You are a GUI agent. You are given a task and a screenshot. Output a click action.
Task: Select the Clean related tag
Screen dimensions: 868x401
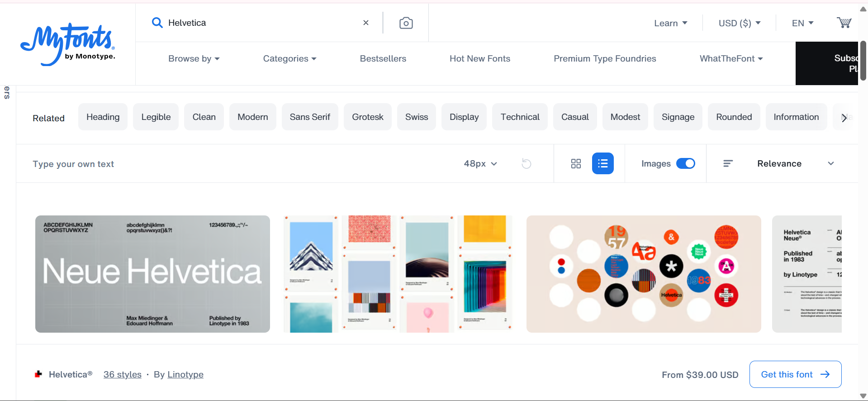(204, 117)
